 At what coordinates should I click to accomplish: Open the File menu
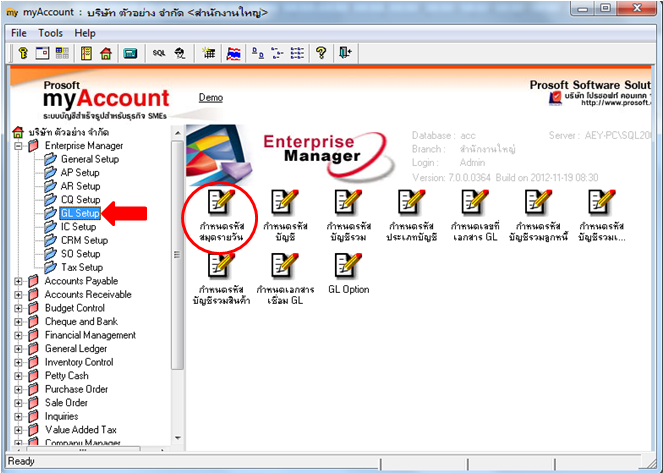tap(19, 33)
